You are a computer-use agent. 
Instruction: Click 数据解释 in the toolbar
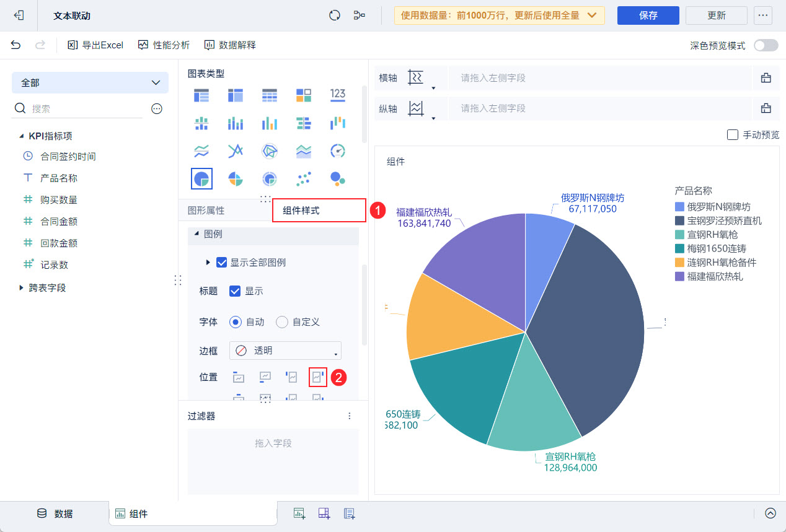click(x=230, y=45)
